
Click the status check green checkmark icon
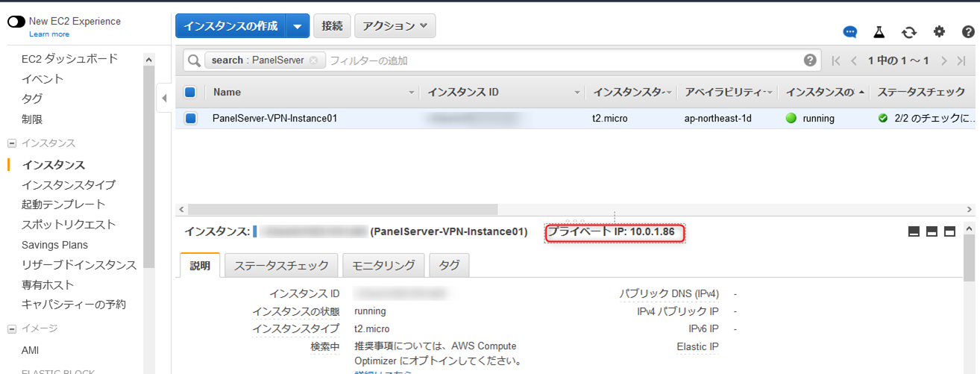[x=883, y=118]
